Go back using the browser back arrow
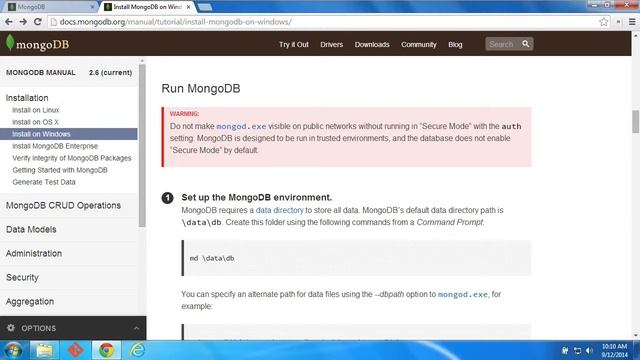 [9, 22]
